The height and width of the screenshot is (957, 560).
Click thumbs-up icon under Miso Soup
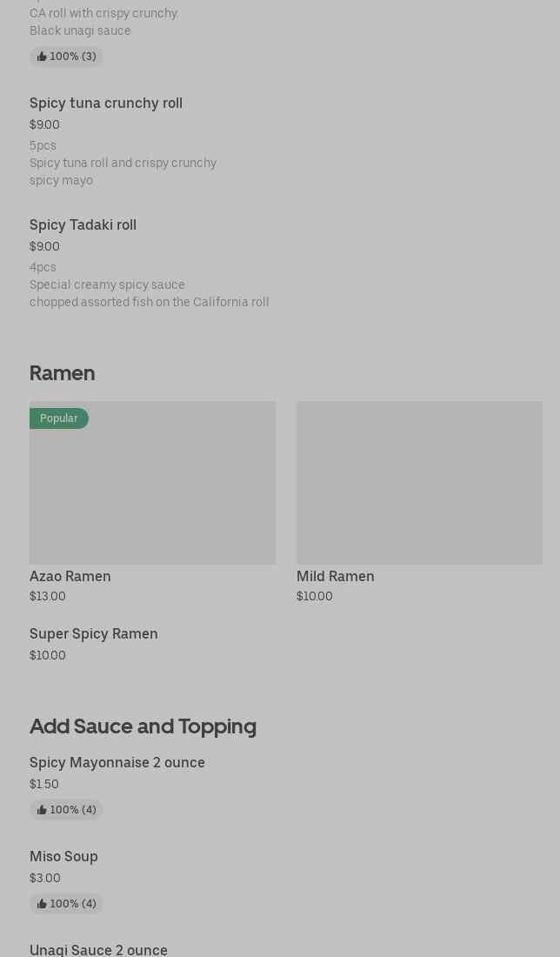point(42,905)
